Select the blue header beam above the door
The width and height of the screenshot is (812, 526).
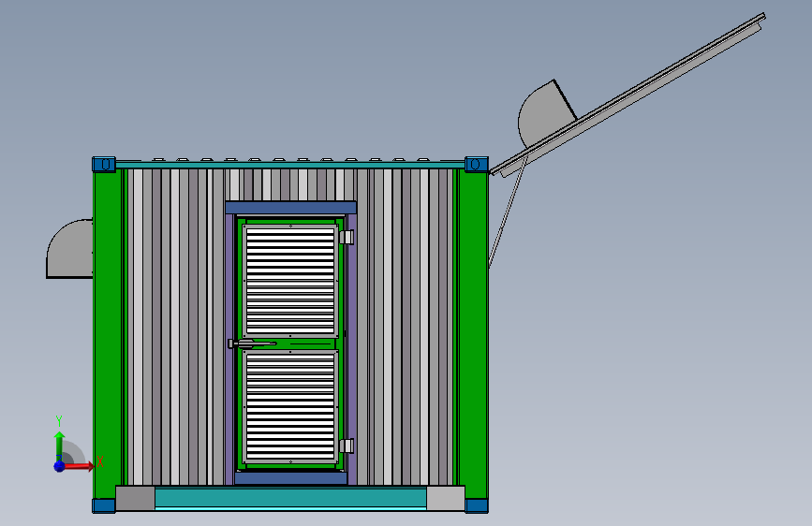coord(290,208)
